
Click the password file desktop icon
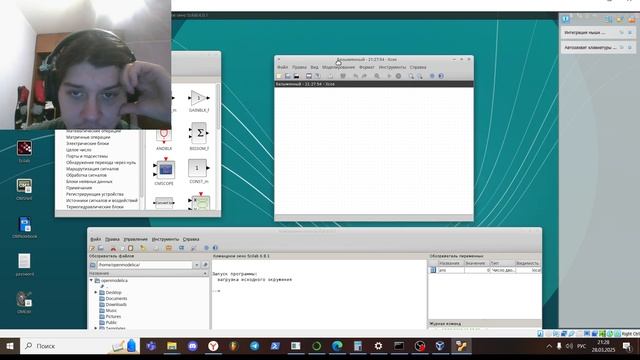[x=24, y=264]
